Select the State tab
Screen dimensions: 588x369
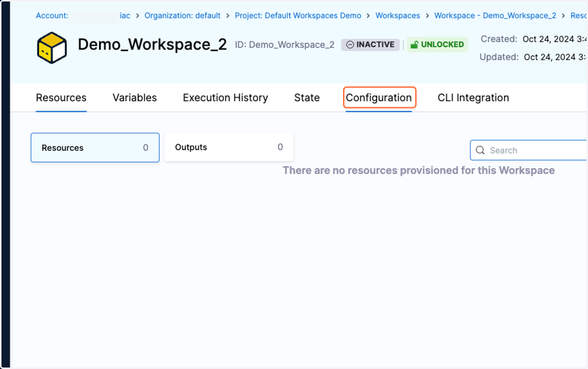pyautogui.click(x=307, y=97)
